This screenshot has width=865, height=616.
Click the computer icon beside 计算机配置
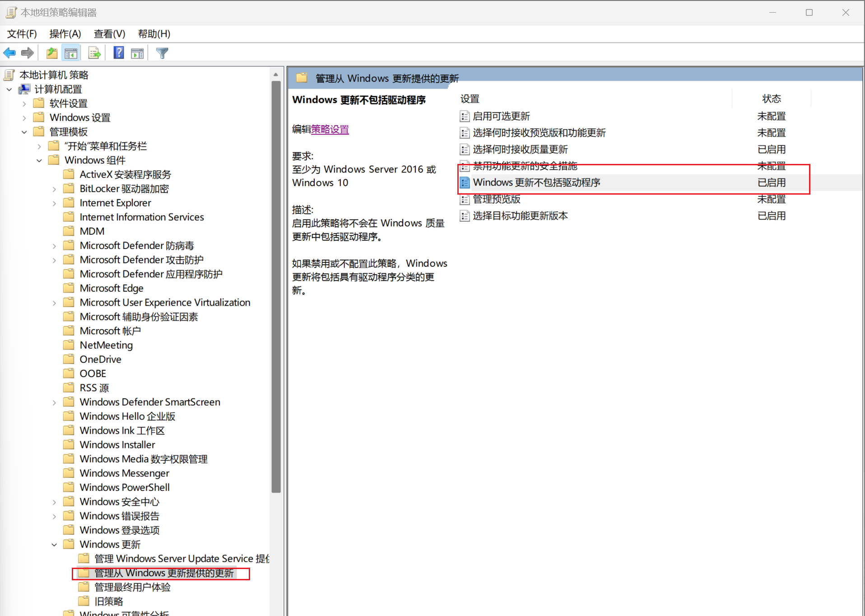pos(24,89)
